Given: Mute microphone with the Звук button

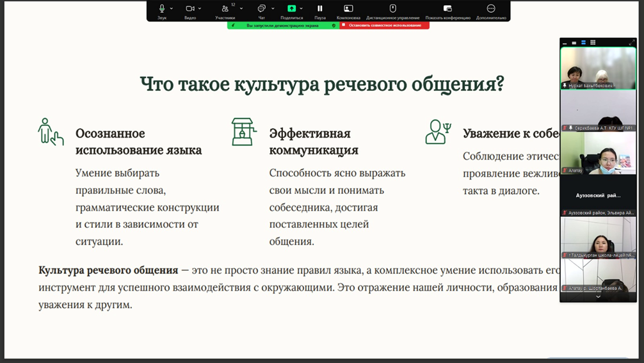Looking at the screenshot, I should tap(162, 9).
